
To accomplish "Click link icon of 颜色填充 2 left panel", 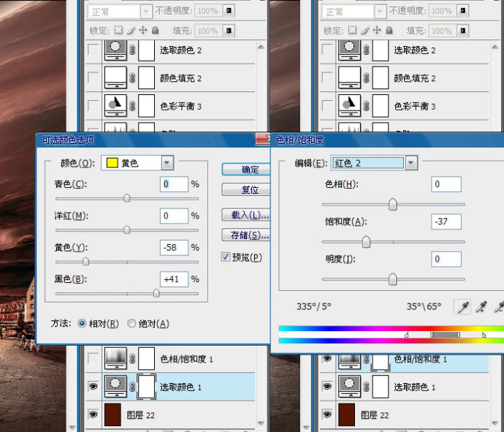I will [132, 77].
